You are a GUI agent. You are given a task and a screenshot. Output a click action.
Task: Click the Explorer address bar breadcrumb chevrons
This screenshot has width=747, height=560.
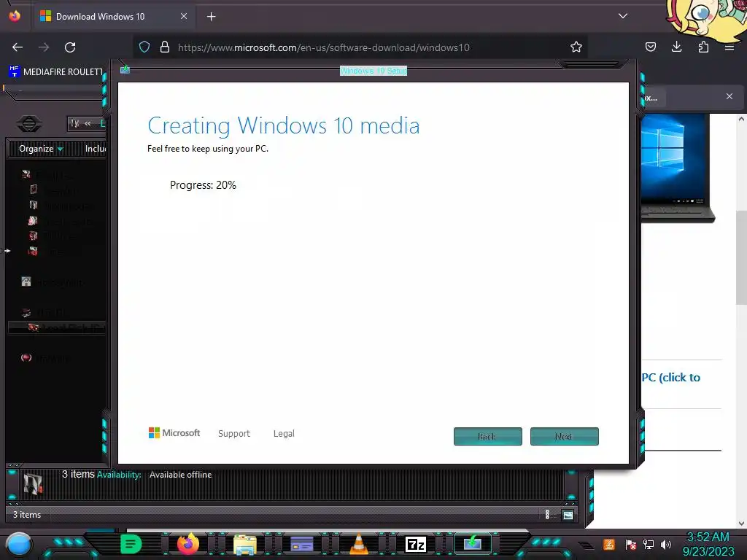pyautogui.click(x=88, y=123)
